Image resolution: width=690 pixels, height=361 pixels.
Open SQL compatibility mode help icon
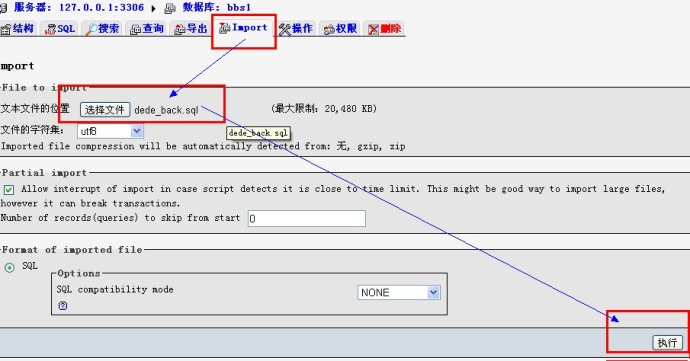click(x=63, y=305)
